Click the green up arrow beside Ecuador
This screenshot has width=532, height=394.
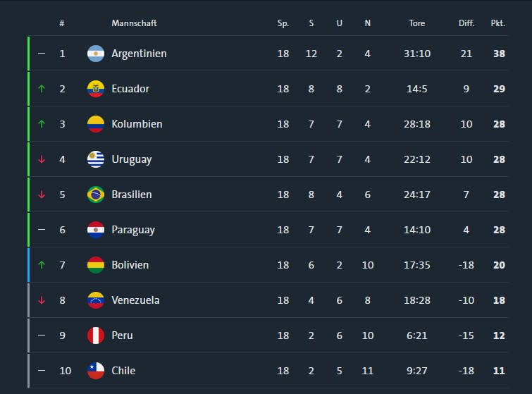(42, 89)
